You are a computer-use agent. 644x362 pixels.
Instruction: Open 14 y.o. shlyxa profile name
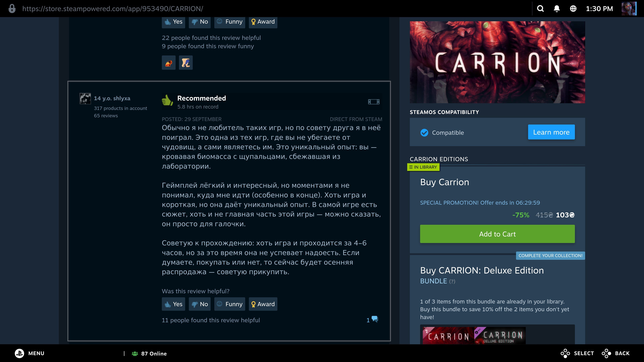[x=112, y=98]
